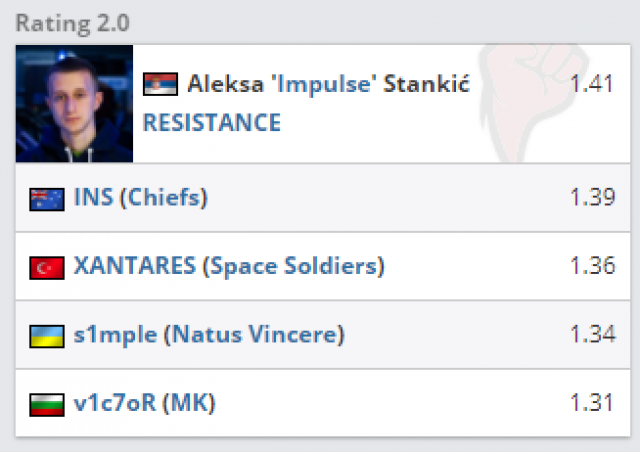Open the INS (Chiefs) player link
Screen dimensions: 640x452
(x=141, y=198)
